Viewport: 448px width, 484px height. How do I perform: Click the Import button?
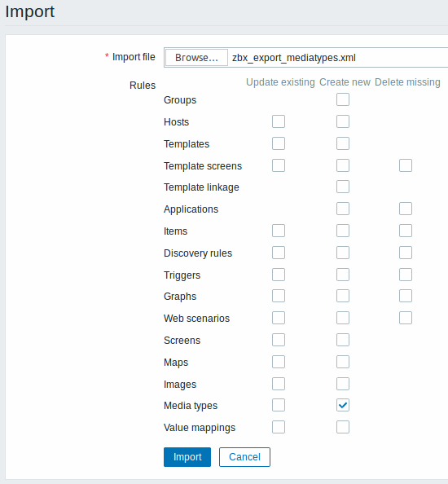187,457
